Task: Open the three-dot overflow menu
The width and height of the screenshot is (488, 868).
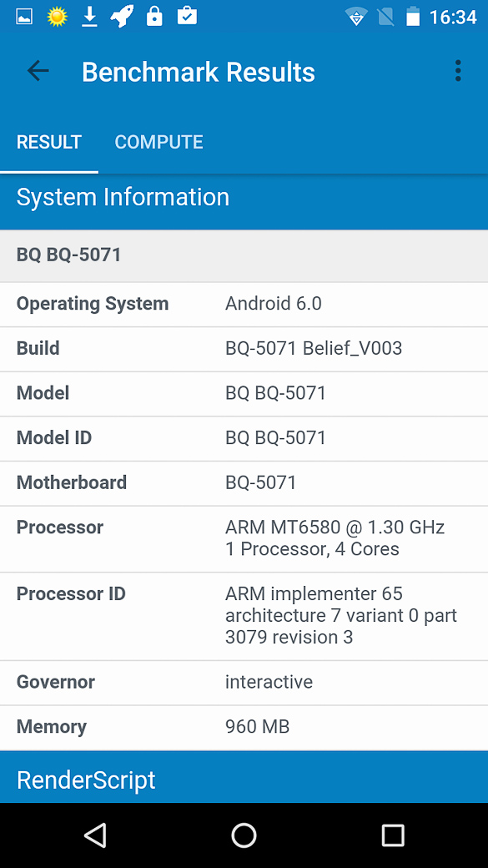Action: point(458,71)
